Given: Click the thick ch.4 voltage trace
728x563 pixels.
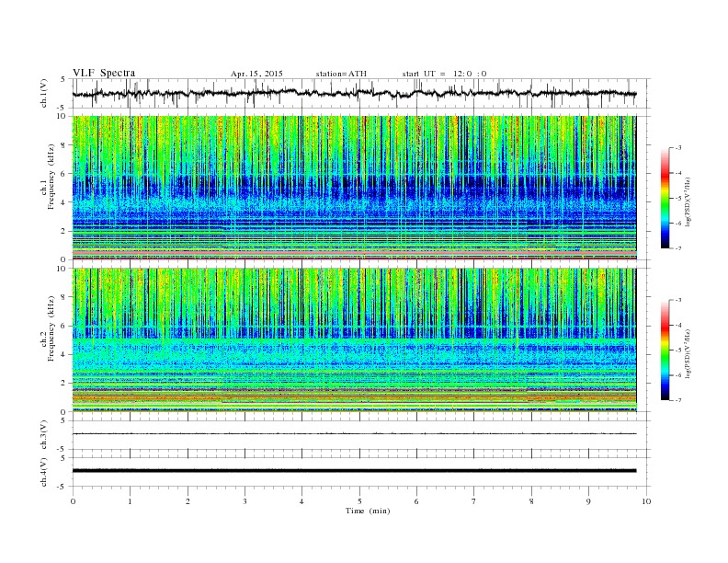Looking at the screenshot, I should pos(354,471).
